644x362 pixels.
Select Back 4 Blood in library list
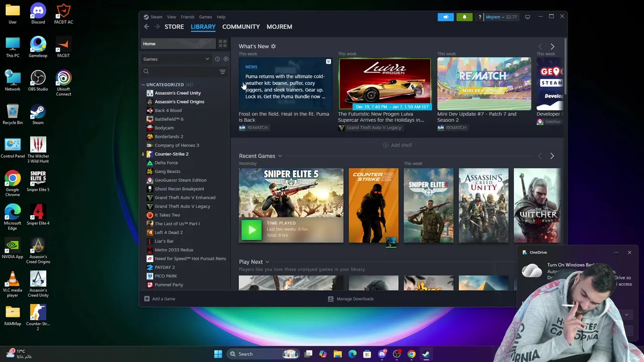tap(168, 111)
